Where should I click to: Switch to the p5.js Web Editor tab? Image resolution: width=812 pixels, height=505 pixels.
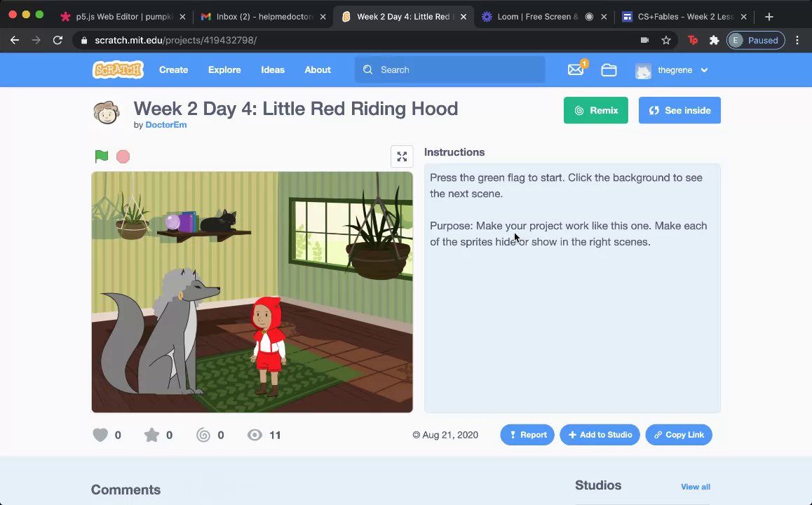[x=123, y=17]
